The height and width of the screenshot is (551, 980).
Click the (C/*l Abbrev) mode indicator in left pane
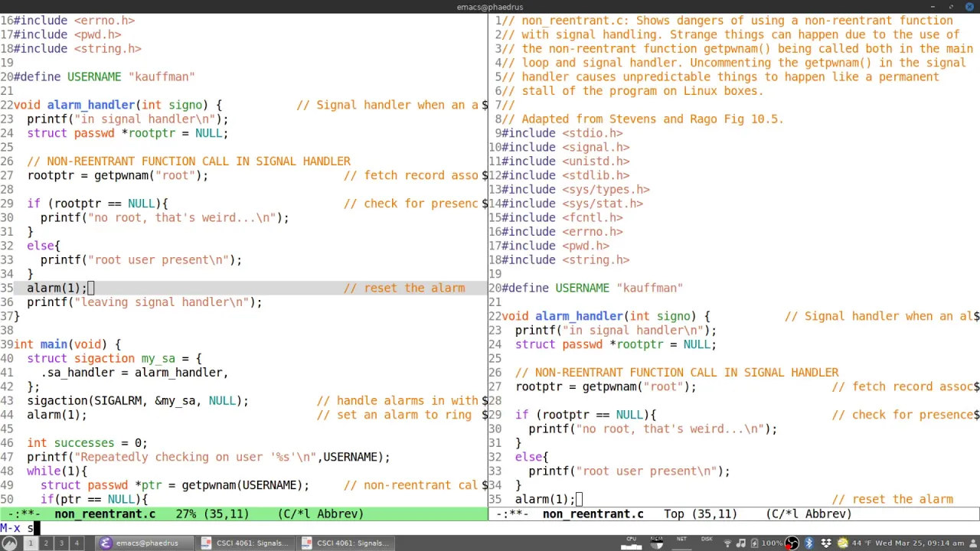[321, 514]
